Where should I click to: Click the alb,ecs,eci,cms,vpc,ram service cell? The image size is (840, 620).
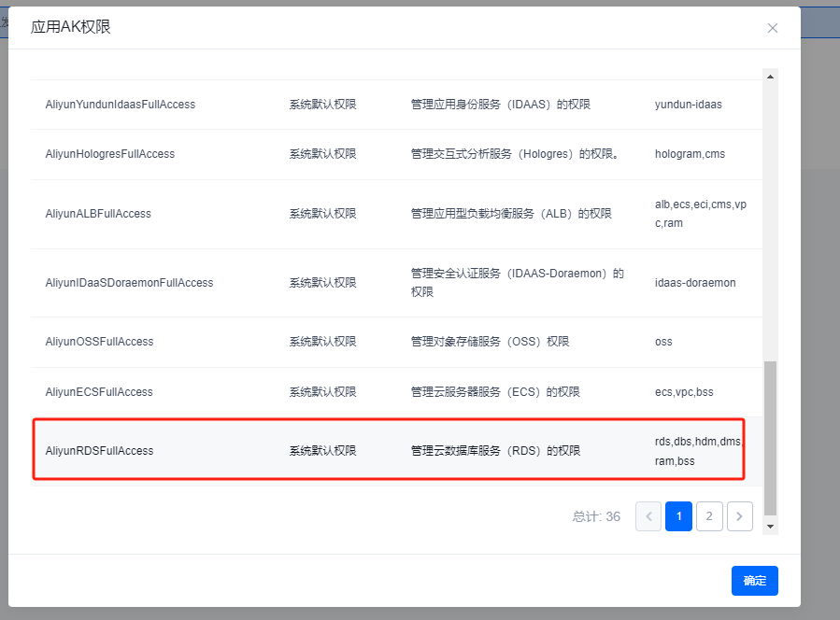click(700, 214)
